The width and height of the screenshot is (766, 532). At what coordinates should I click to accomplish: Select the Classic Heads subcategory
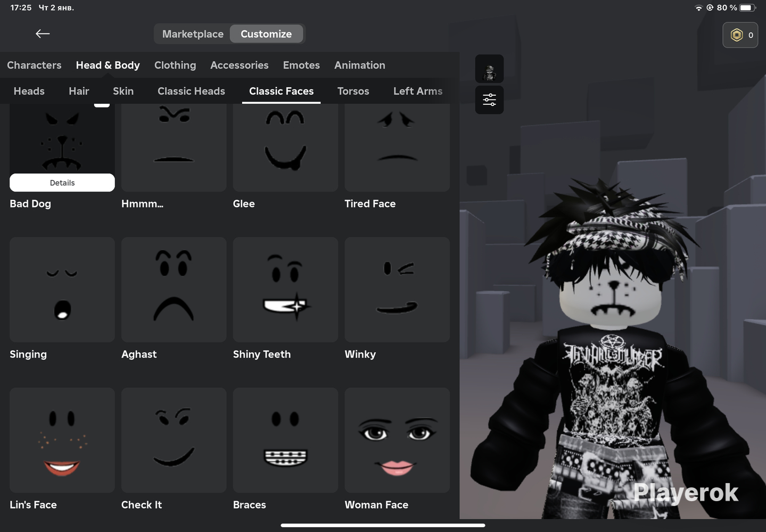[191, 91]
